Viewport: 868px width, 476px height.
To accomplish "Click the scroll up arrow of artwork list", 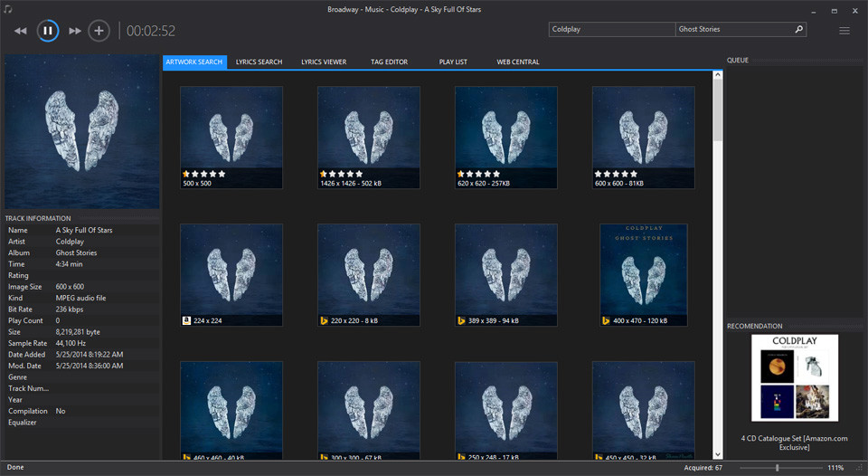I will [x=718, y=75].
